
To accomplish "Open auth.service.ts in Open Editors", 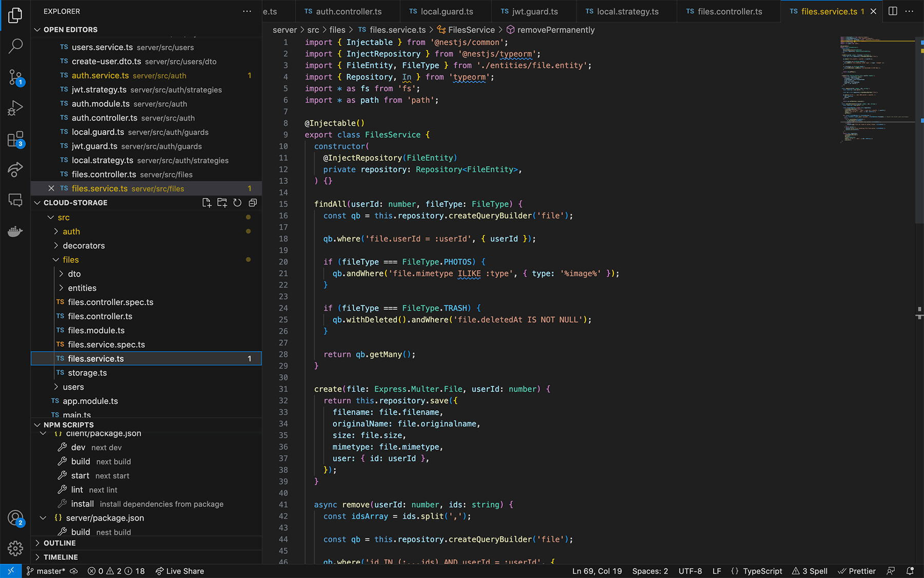I will (x=146, y=76).
